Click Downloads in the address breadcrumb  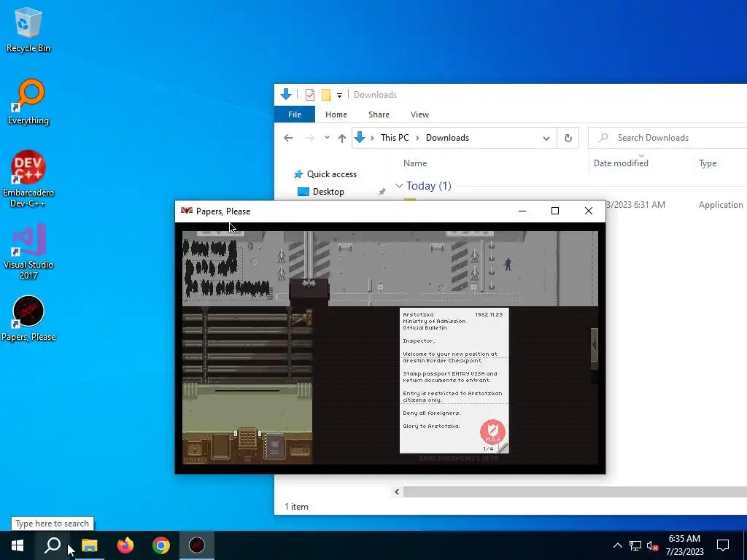(447, 138)
